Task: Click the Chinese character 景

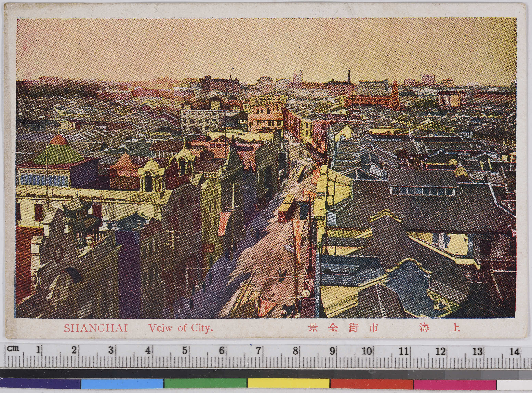Action: (313, 327)
